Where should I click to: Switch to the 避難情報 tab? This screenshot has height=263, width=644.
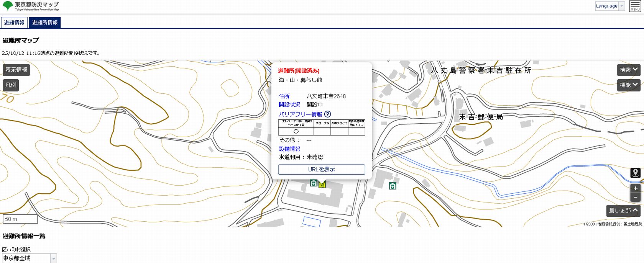14,23
